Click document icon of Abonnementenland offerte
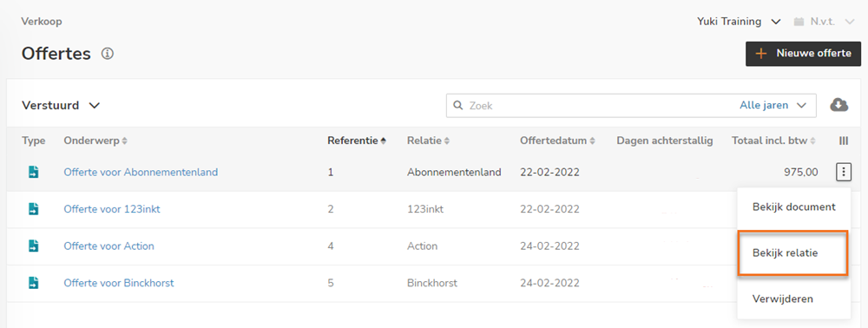The width and height of the screenshot is (868, 328). (x=34, y=172)
